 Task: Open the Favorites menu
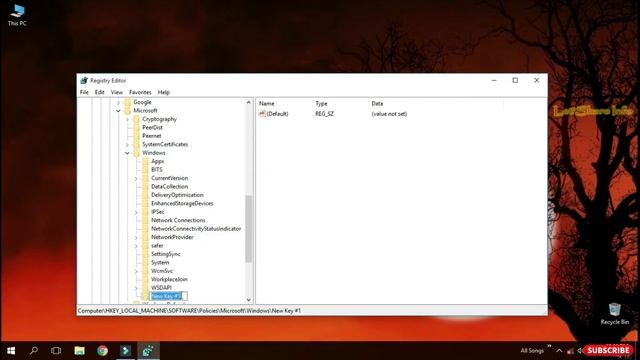(140, 92)
